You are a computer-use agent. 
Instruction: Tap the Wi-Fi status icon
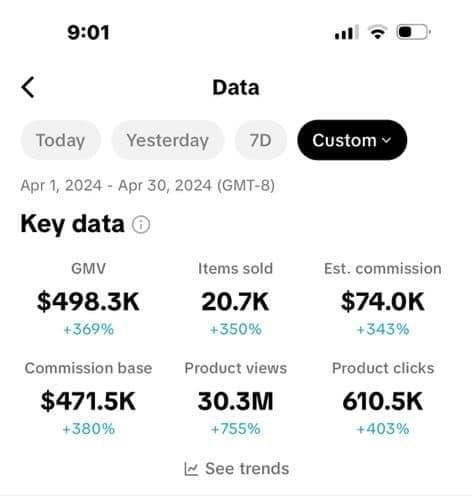[x=377, y=32]
